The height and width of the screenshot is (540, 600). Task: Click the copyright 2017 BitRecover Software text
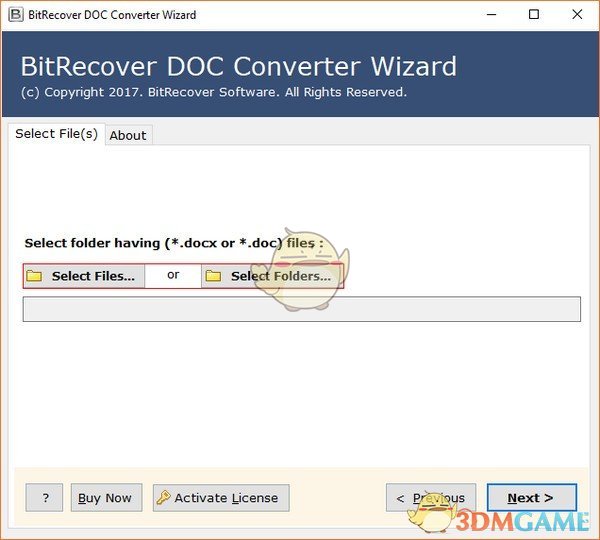tap(214, 92)
